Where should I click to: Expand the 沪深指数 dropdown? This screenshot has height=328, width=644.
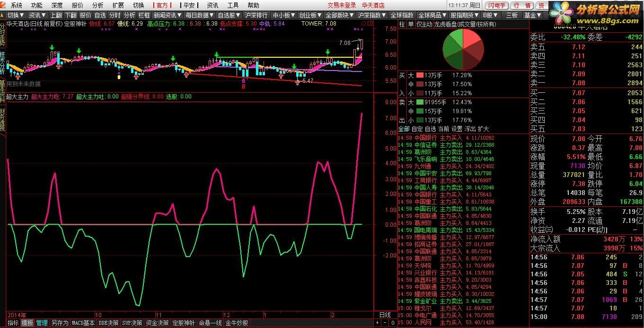tap(372, 15)
